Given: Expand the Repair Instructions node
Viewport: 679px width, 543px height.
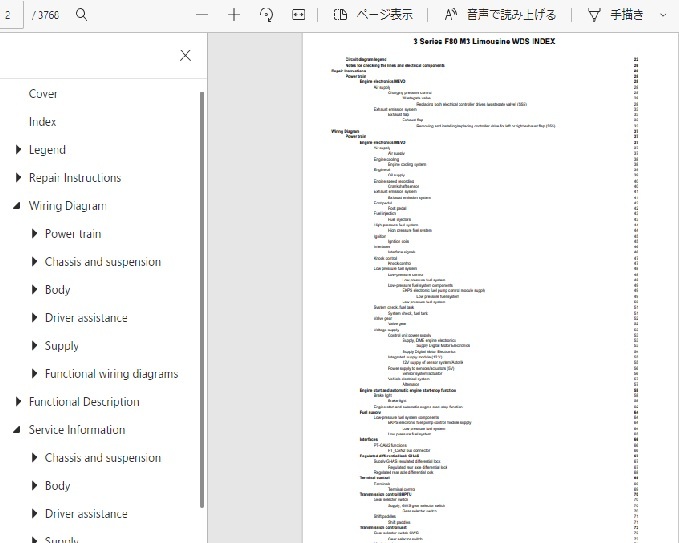Looking at the screenshot, I should (18, 178).
